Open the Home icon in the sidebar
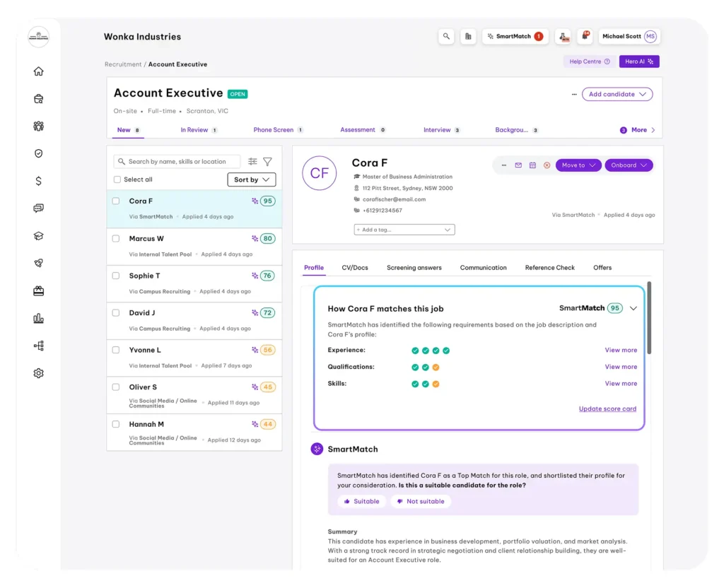724x588 pixels. (x=38, y=71)
